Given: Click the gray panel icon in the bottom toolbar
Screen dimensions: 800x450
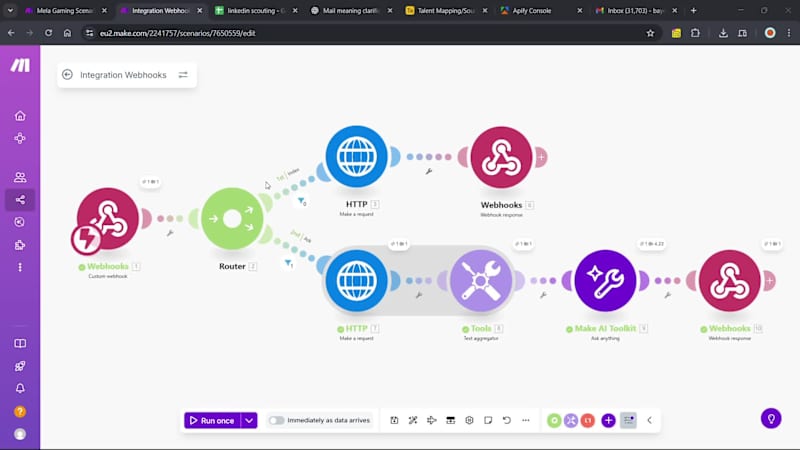Looking at the screenshot, I should [x=629, y=420].
